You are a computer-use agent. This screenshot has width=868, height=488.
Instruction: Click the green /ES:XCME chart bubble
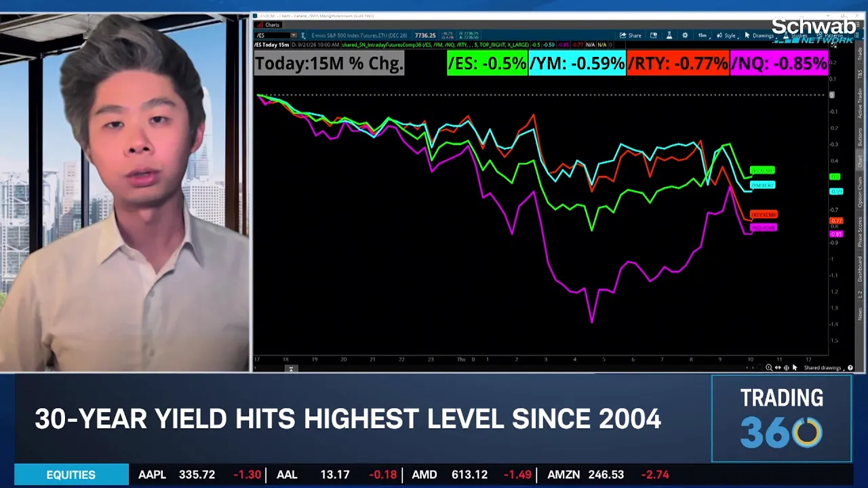point(763,171)
